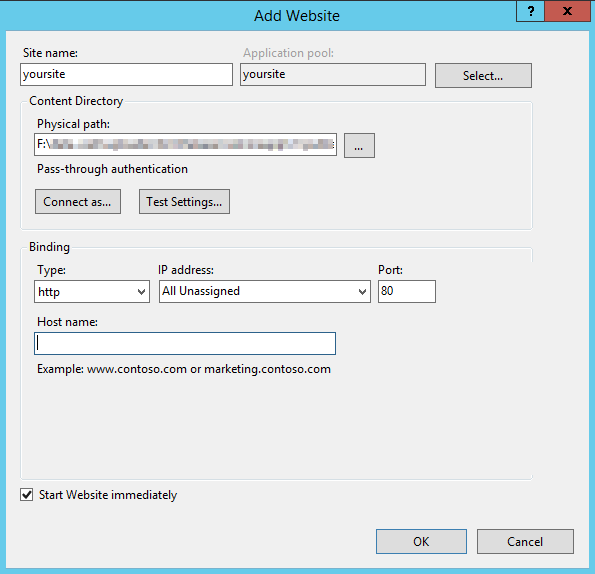Click the Host name input box
Image resolution: width=595 pixels, height=574 pixels.
tap(185, 343)
